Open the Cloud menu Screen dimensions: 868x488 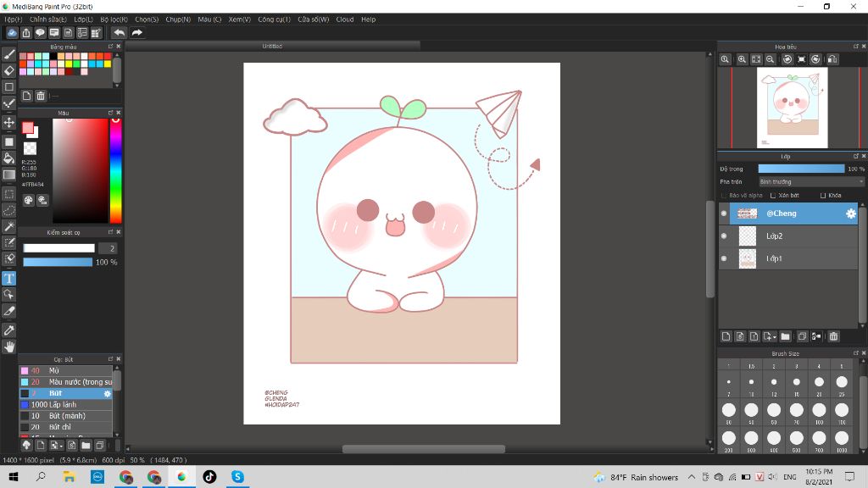click(x=345, y=19)
